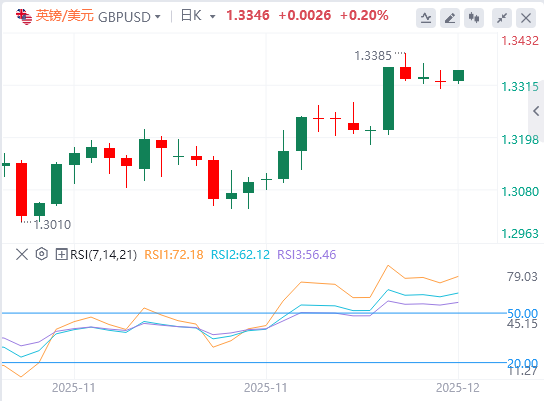This screenshot has height=401, width=544.
Task: Expand right side panel chevron
Action: coord(536,111)
